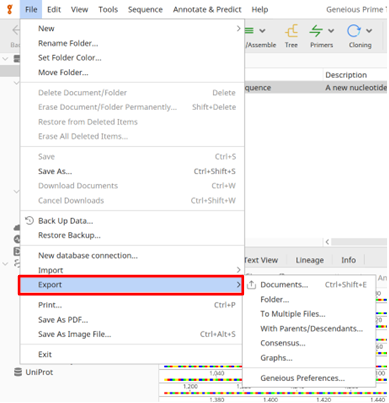389x403 pixels.
Task: Choose Consensus export option
Action: click(x=309, y=343)
